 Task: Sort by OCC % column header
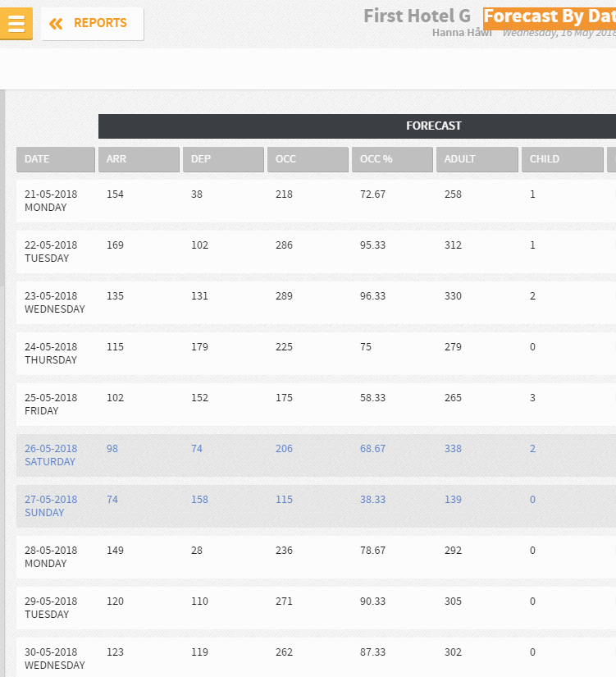pyautogui.click(x=392, y=159)
